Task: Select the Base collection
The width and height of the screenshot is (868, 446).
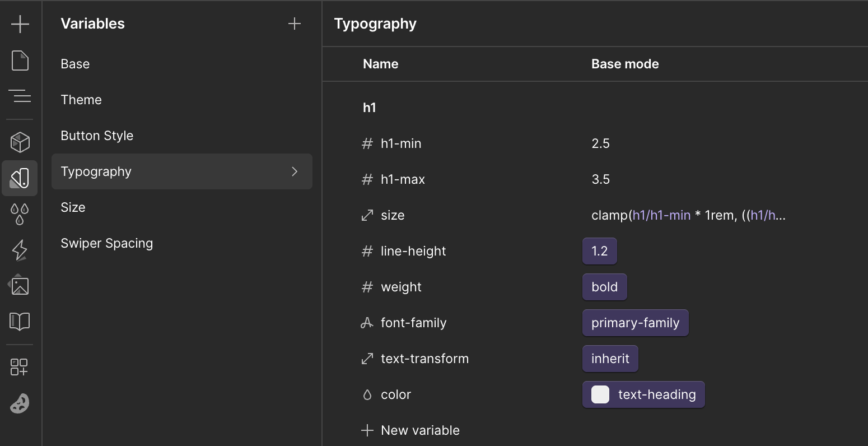Action: 75,64
